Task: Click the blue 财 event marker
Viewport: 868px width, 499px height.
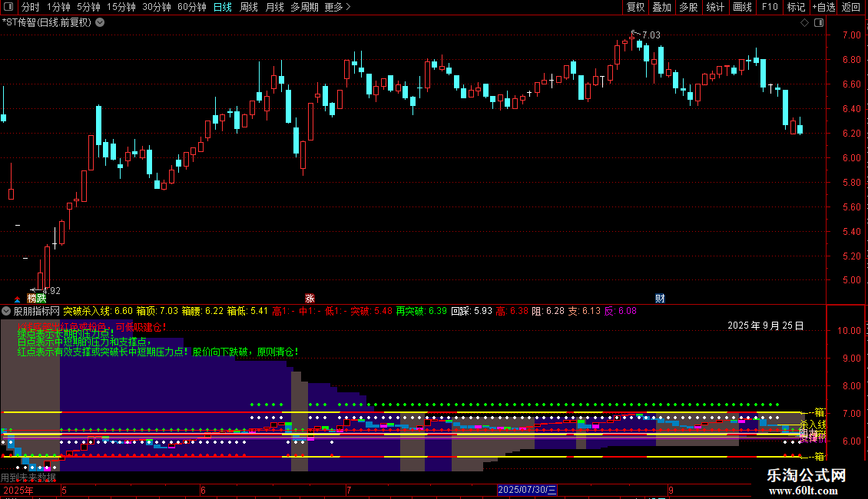Action: click(660, 299)
